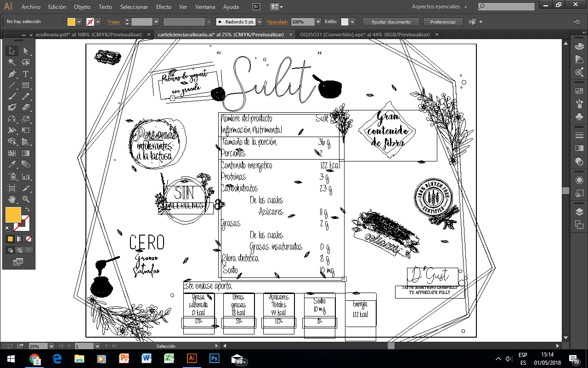Open the zoom level 25% dropdown

(x=51, y=346)
